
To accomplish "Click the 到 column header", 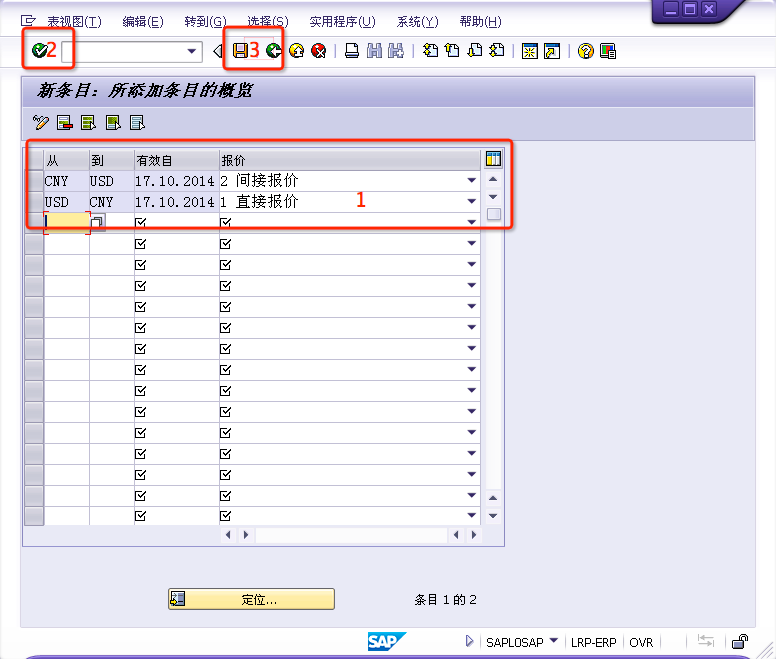I will point(112,160).
